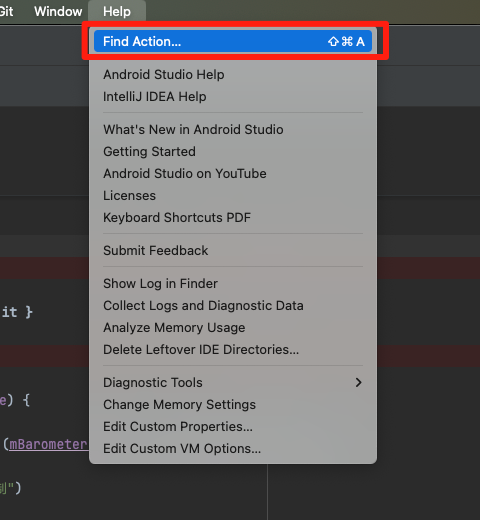Open the Git menu in menu bar
The width and height of the screenshot is (480, 520).
click(6, 11)
